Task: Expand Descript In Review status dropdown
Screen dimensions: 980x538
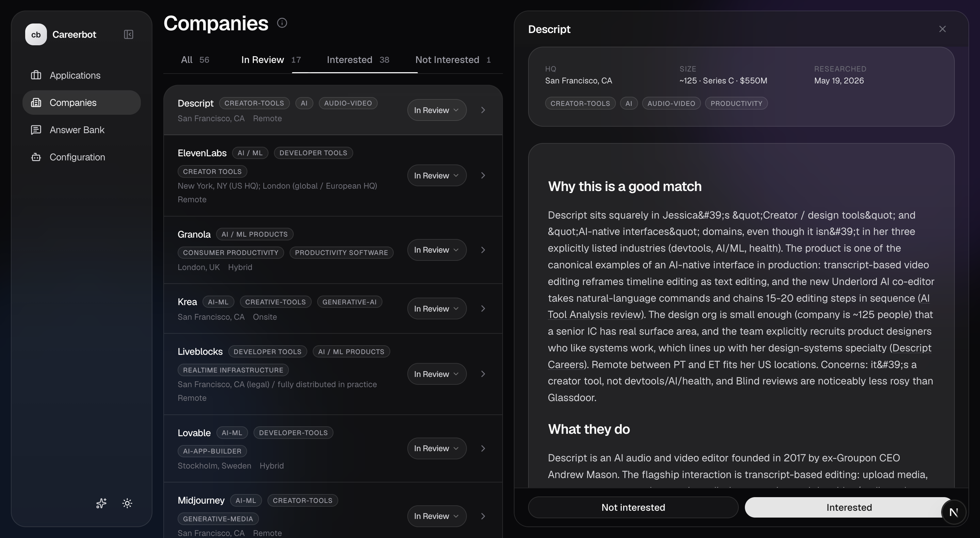Action: tap(437, 110)
